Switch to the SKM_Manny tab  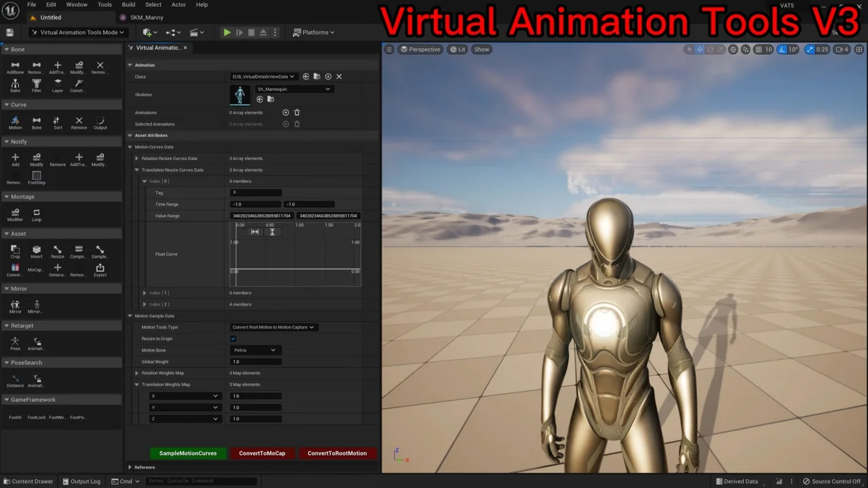[146, 18]
